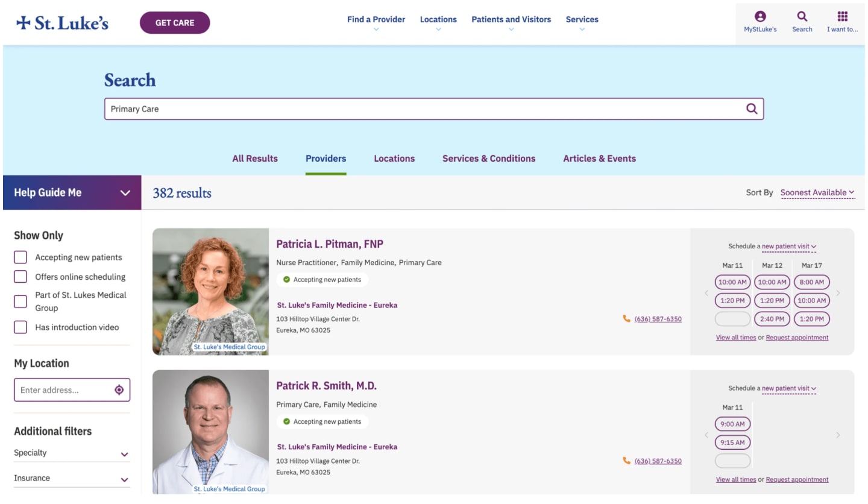Open the Articles & Events tab
The height and width of the screenshot is (504, 868).
599,159
